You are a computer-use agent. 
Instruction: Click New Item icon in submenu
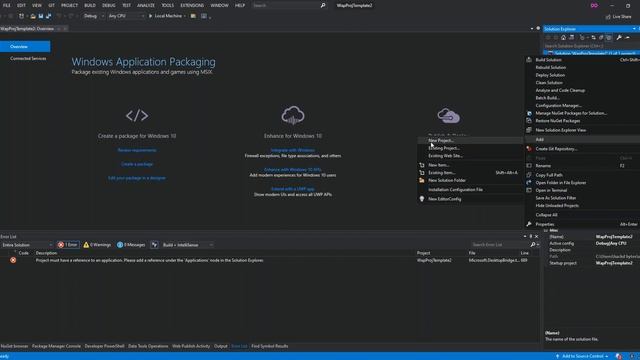(422, 165)
